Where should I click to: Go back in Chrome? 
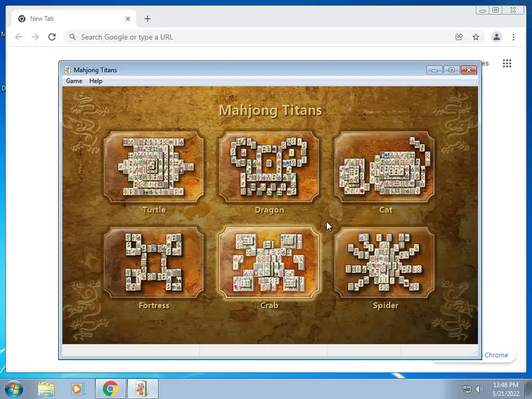click(x=19, y=37)
